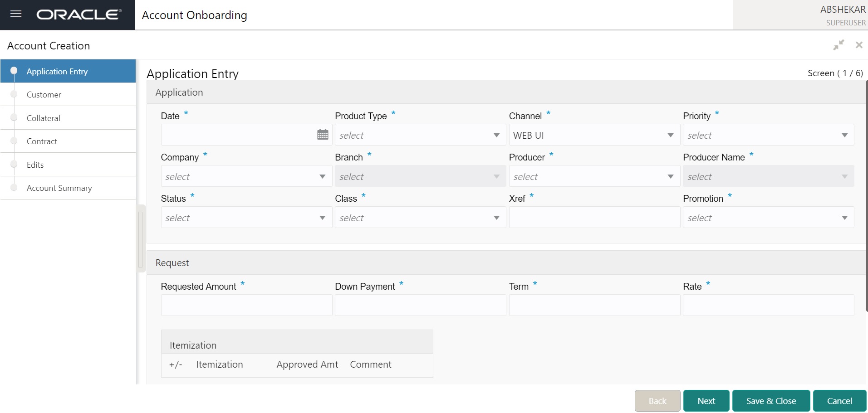Click the Comment column header
The image size is (868, 413).
pyautogui.click(x=370, y=364)
